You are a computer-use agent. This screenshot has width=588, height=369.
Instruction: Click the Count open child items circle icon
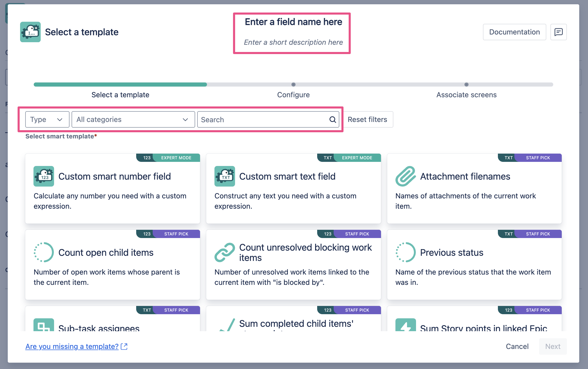click(44, 252)
